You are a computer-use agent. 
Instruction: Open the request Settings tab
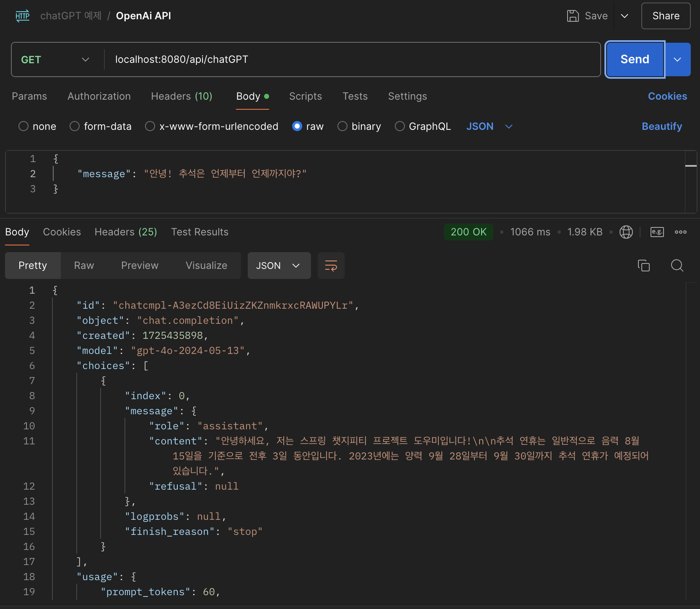click(x=407, y=96)
